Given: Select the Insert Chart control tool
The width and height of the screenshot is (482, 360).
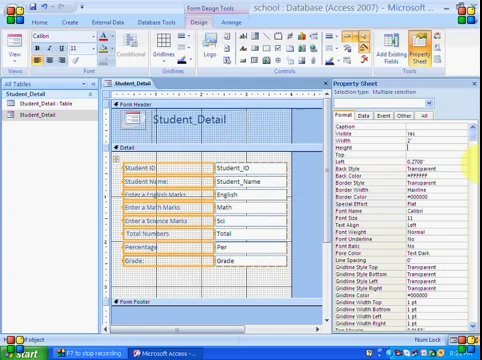Looking at the screenshot, I should [x=302, y=36].
